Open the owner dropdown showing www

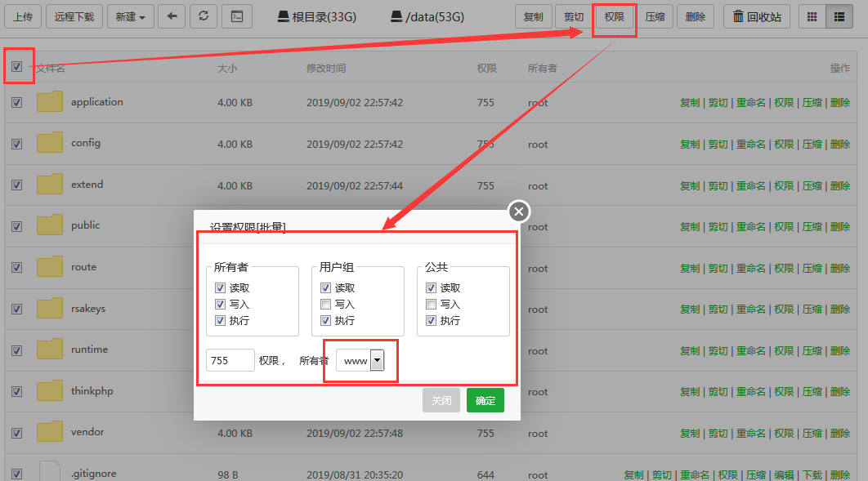(x=360, y=360)
